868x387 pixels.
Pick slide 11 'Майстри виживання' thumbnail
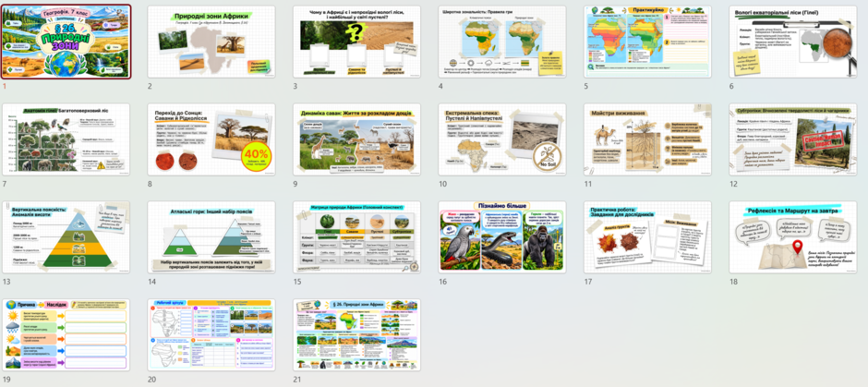647,139
